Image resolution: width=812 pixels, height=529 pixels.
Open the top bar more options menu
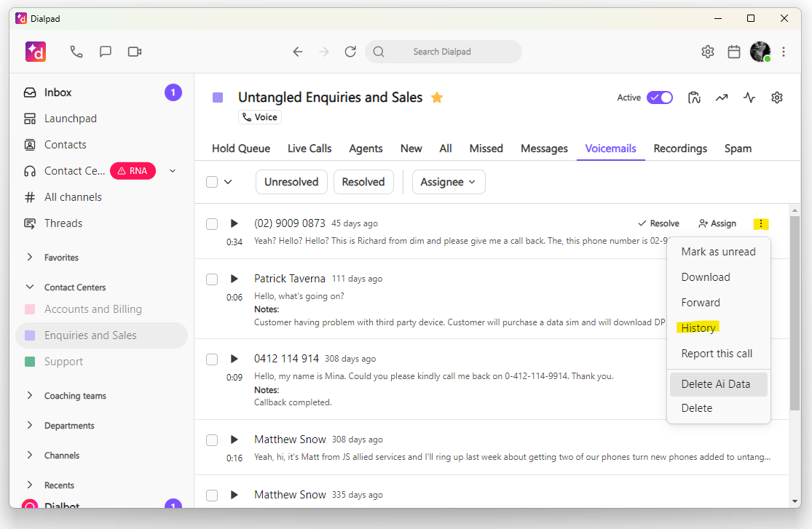[x=784, y=52]
